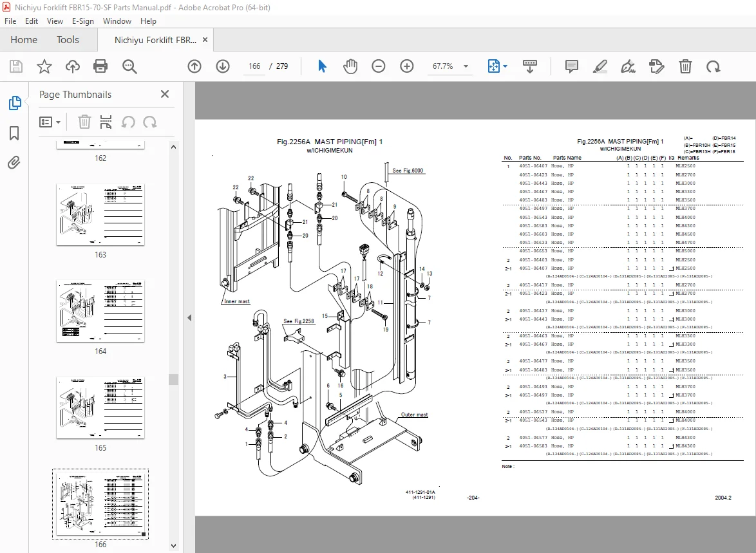Open the Sign document pen tool

tap(628, 66)
